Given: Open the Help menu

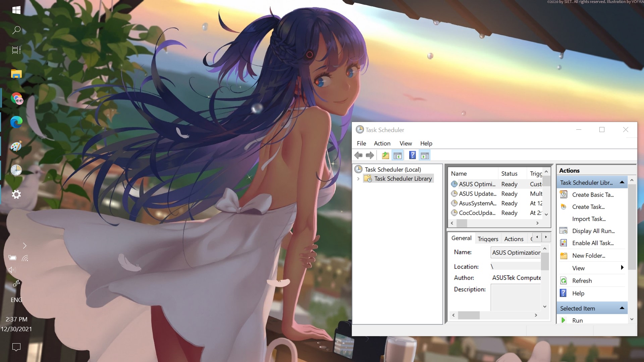Looking at the screenshot, I should pyautogui.click(x=426, y=143).
